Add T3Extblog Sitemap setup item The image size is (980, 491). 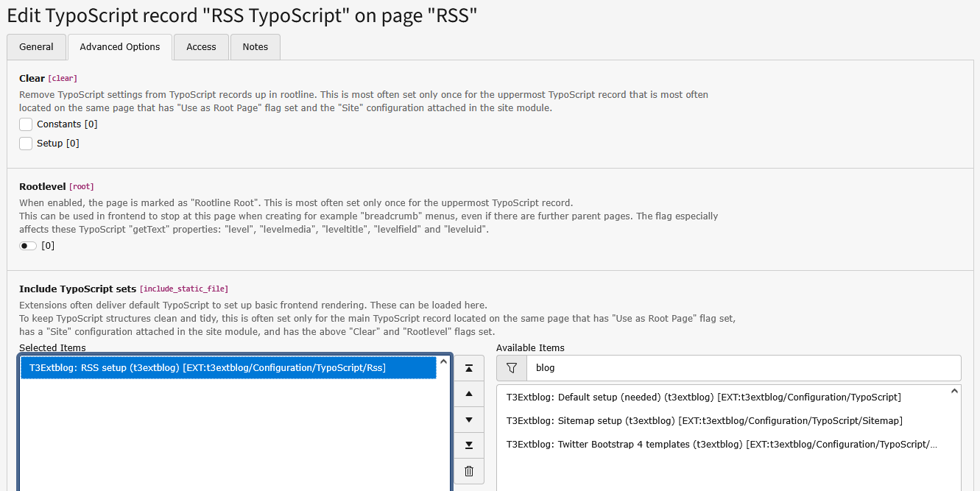tap(704, 421)
